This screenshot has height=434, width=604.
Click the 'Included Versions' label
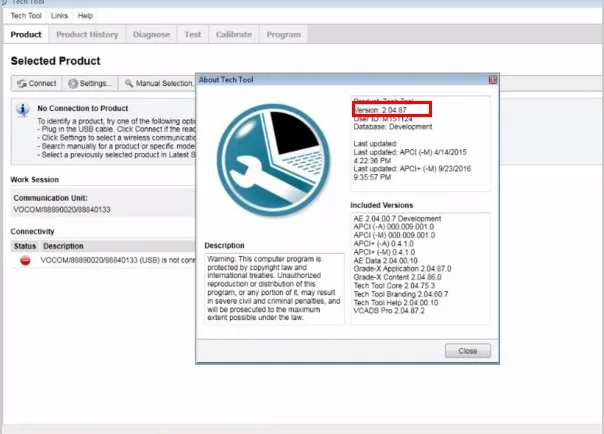click(381, 205)
